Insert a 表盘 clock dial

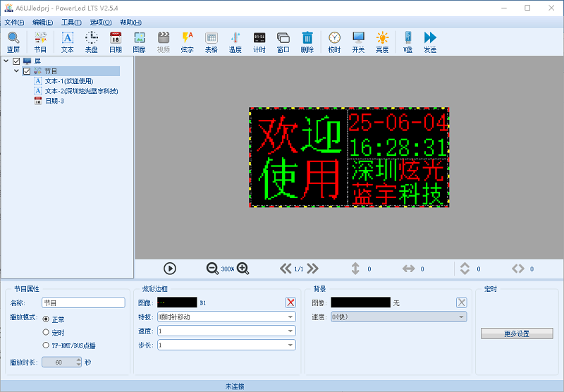click(x=92, y=42)
